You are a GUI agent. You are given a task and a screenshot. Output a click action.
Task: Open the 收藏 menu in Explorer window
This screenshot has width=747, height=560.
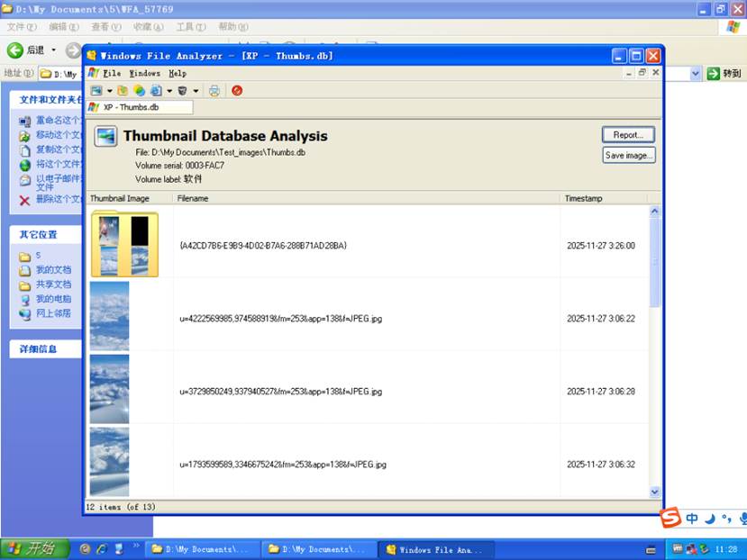tap(148, 27)
